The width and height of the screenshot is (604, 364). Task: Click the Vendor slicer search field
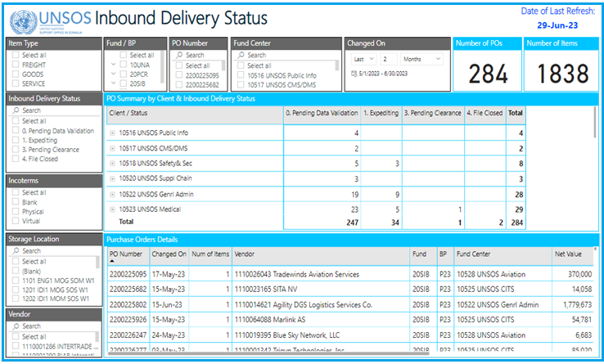pos(54,326)
